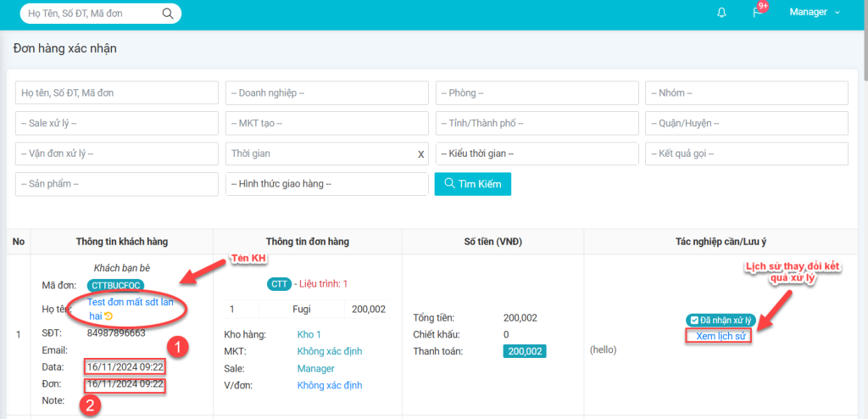Open the Doanh nghiệp dropdown
Image resolution: width=868 pixels, height=419 pixels.
coord(326,93)
